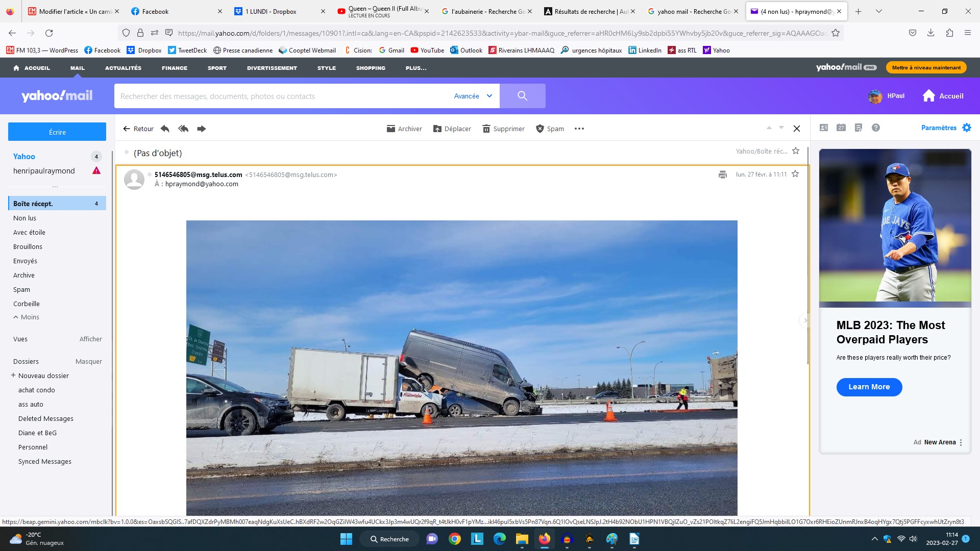Screen dimensions: 980x551
Task: Click the Écrire compose button
Action: [x=57, y=132]
